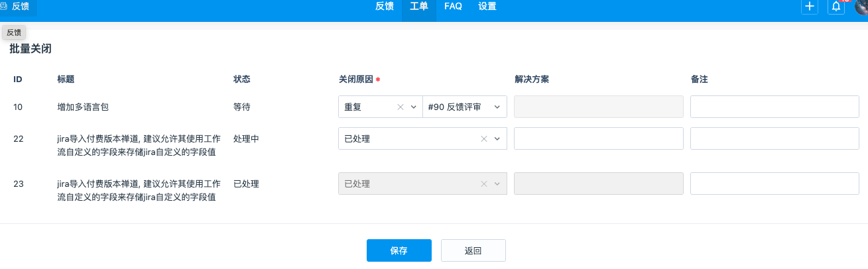
Task: Open the user avatar menu
Action: coord(861,7)
